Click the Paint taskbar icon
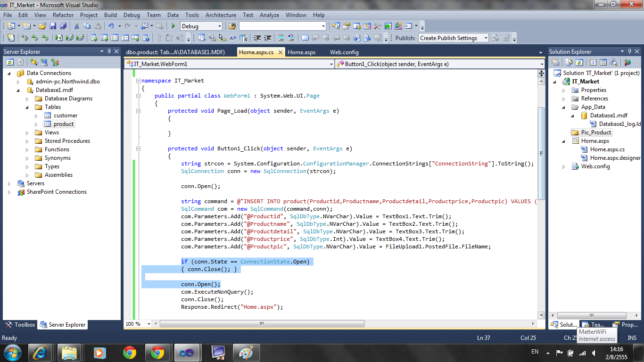 click(x=246, y=352)
